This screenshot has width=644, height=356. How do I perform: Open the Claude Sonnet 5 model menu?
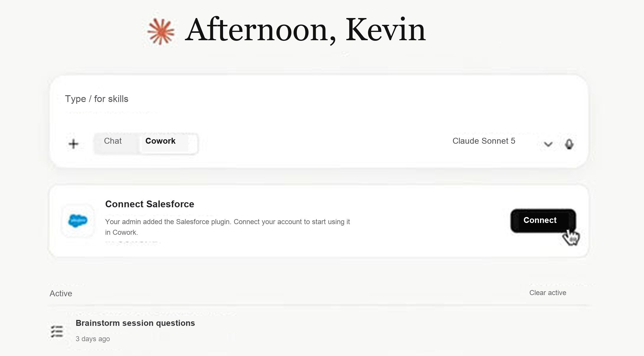click(x=484, y=141)
